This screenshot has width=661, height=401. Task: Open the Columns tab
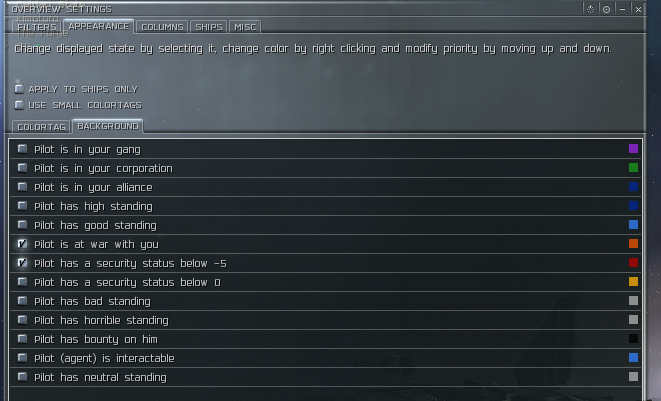click(162, 27)
